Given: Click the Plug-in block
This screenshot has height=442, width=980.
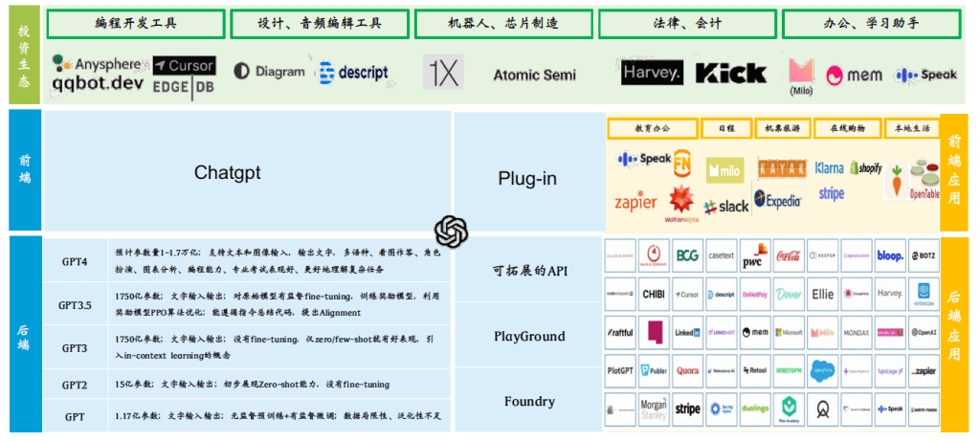Looking at the screenshot, I should (x=527, y=178).
